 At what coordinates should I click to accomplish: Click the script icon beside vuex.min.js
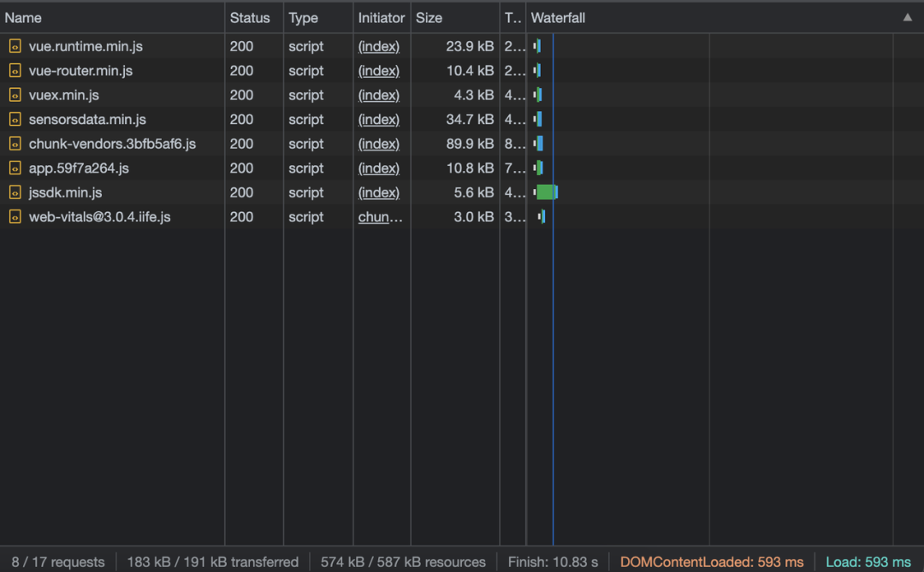tap(15, 95)
